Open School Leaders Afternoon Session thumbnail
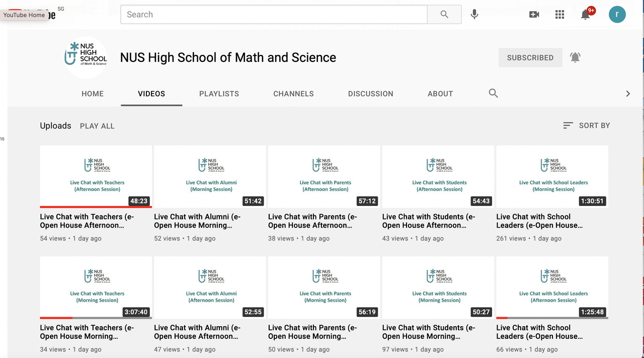 (552, 288)
